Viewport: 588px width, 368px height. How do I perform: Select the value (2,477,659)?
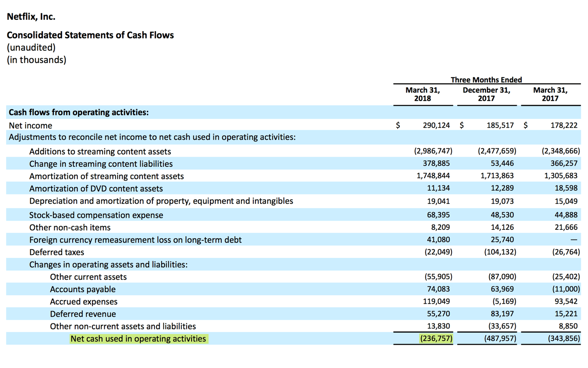pyautogui.click(x=497, y=151)
